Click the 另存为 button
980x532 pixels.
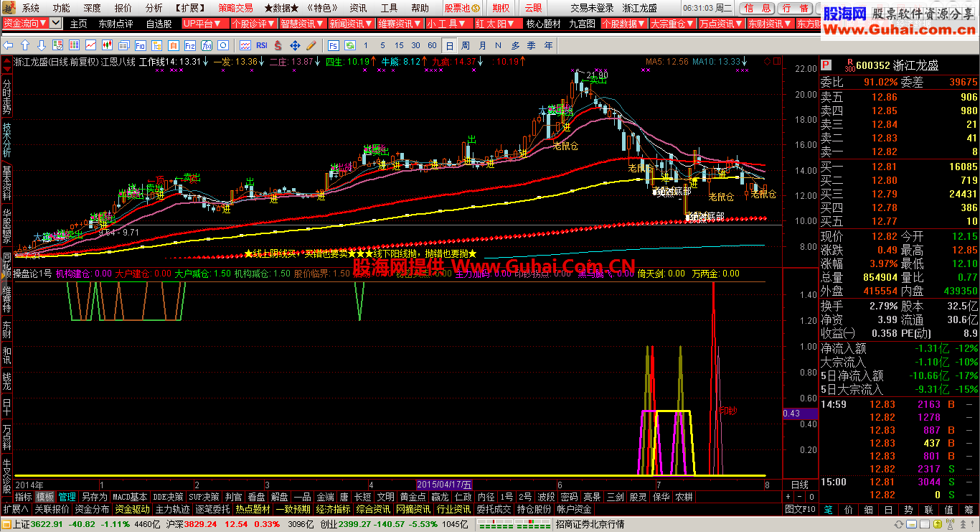(94, 497)
